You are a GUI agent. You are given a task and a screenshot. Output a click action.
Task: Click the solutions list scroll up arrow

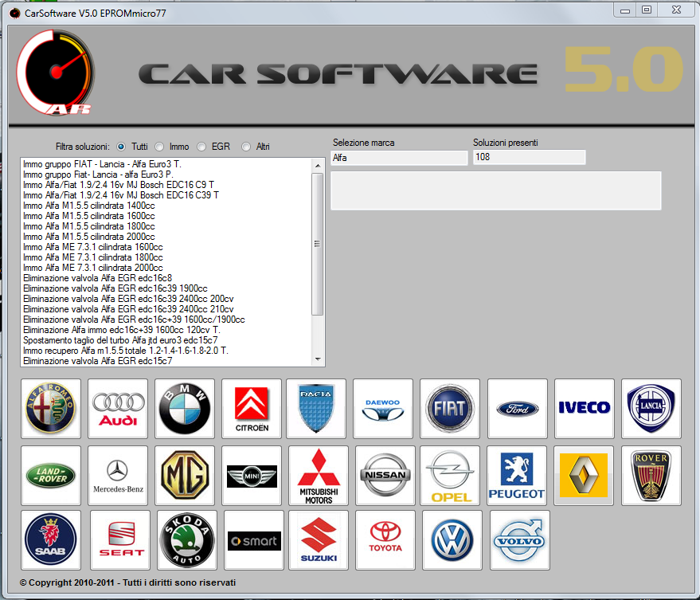click(318, 166)
